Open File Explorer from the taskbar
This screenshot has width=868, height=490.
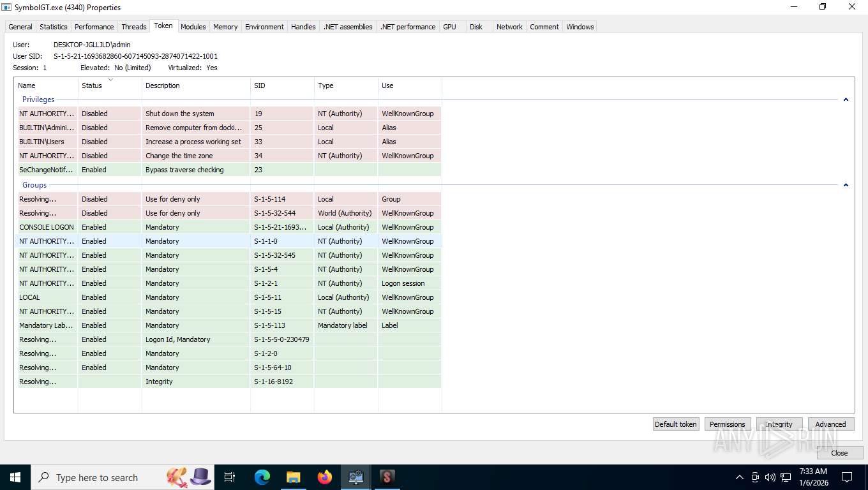(293, 477)
